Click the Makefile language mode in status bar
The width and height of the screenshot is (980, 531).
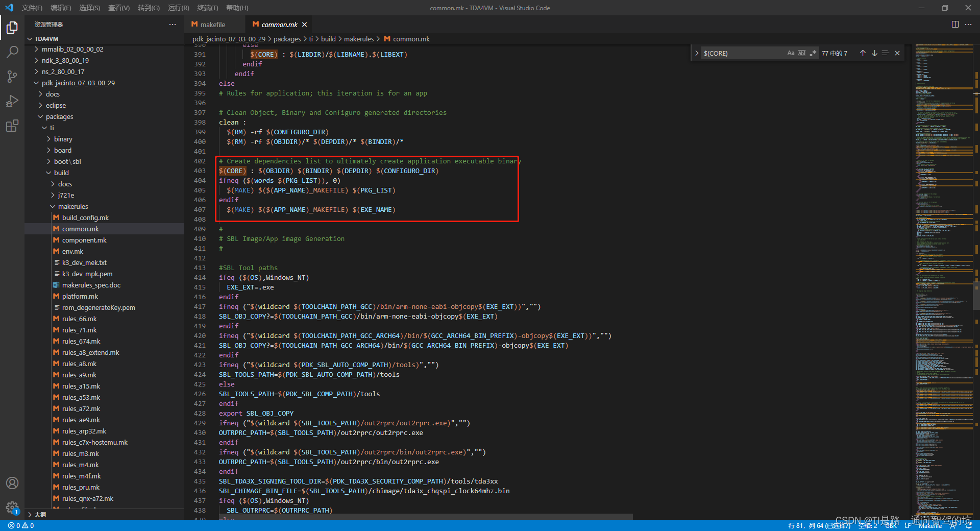pyautogui.click(x=930, y=525)
